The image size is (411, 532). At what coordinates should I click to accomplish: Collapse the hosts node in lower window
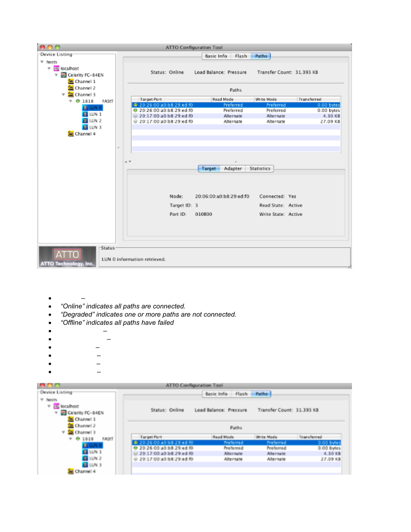pyautogui.click(x=42, y=400)
